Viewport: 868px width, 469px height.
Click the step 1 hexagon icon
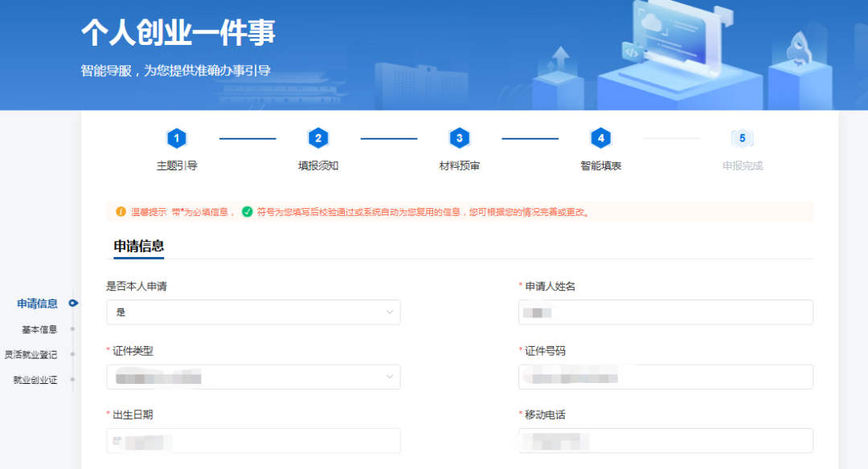pyautogui.click(x=177, y=138)
